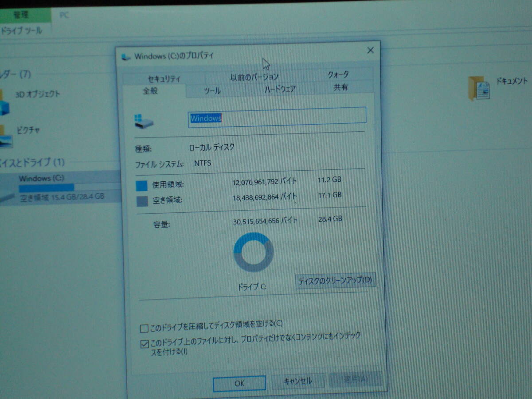Click the drive usage donut chart
Screen dimensions: 532x399
pyautogui.click(x=253, y=252)
